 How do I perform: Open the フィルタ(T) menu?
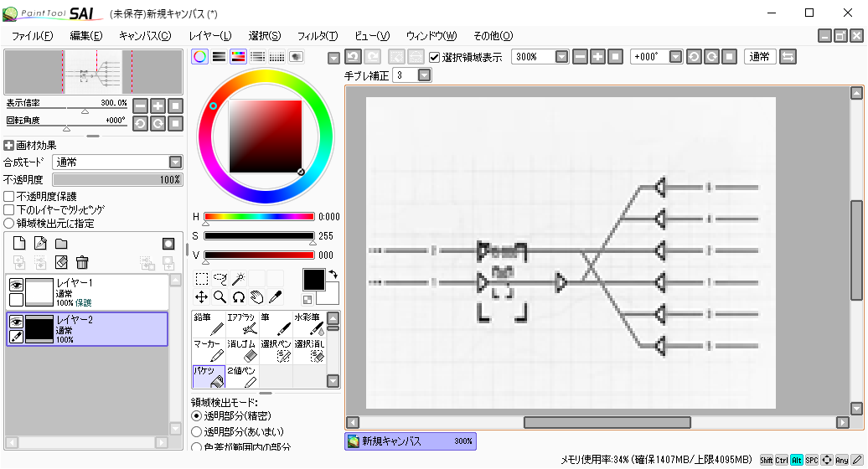318,35
